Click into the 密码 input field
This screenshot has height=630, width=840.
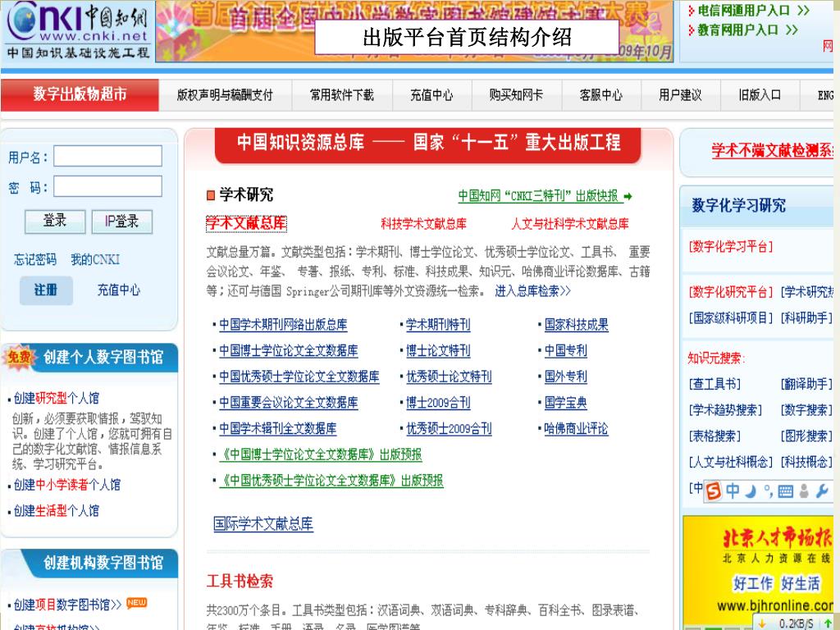point(107,186)
